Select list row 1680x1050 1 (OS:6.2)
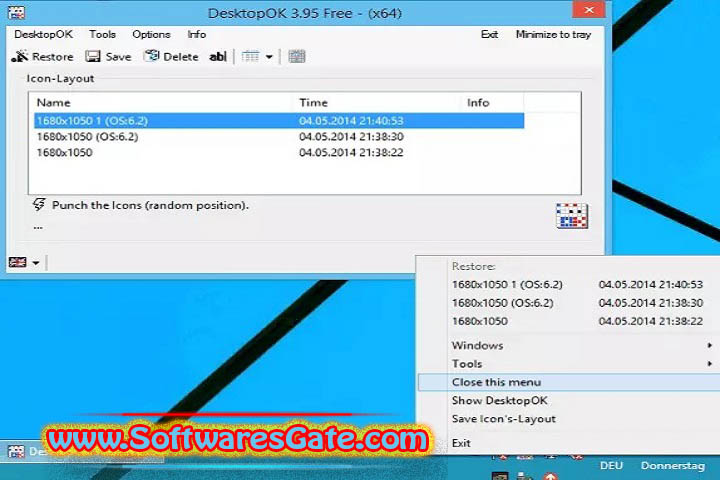 click(x=279, y=121)
